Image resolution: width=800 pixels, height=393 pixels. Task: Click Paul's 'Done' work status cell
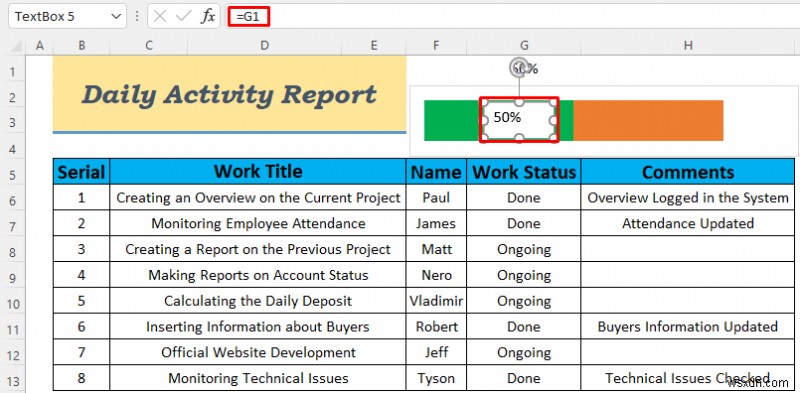click(523, 198)
